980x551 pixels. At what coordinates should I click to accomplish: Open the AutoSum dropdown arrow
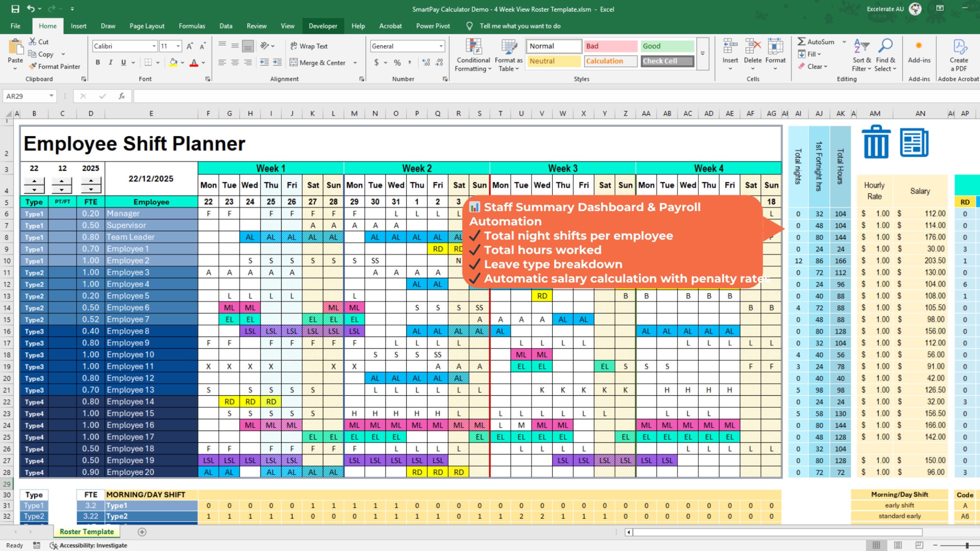click(844, 42)
